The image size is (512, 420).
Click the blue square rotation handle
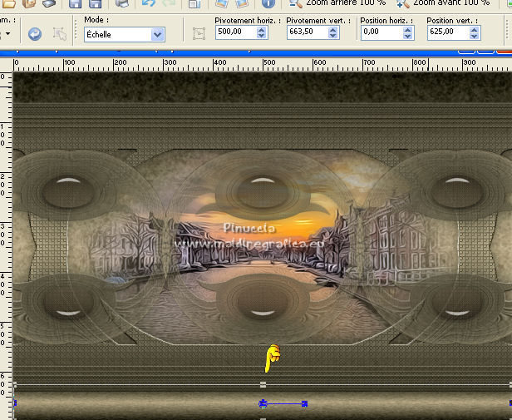click(x=305, y=403)
